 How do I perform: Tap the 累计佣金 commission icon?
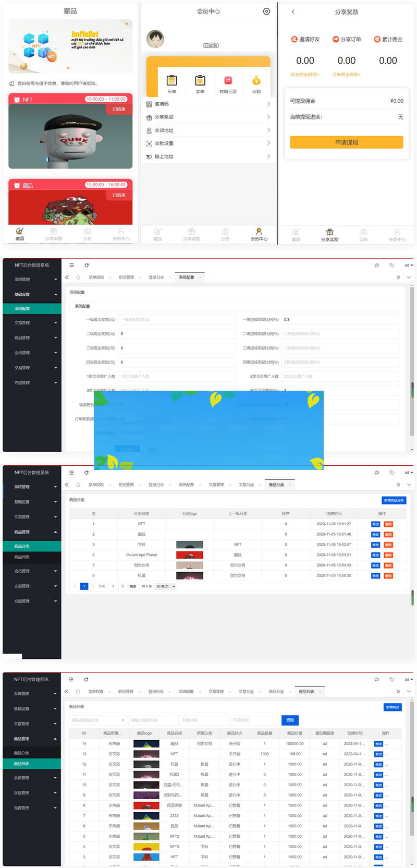(x=377, y=39)
